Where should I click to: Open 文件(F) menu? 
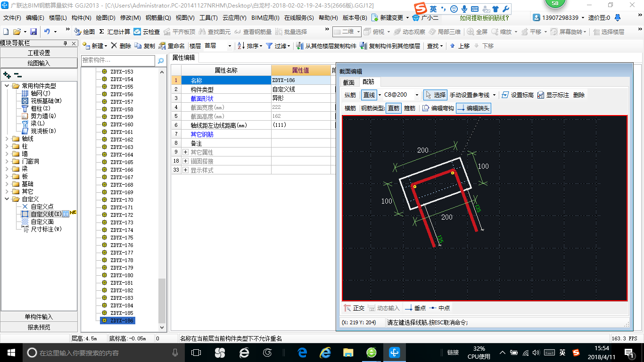12,18
